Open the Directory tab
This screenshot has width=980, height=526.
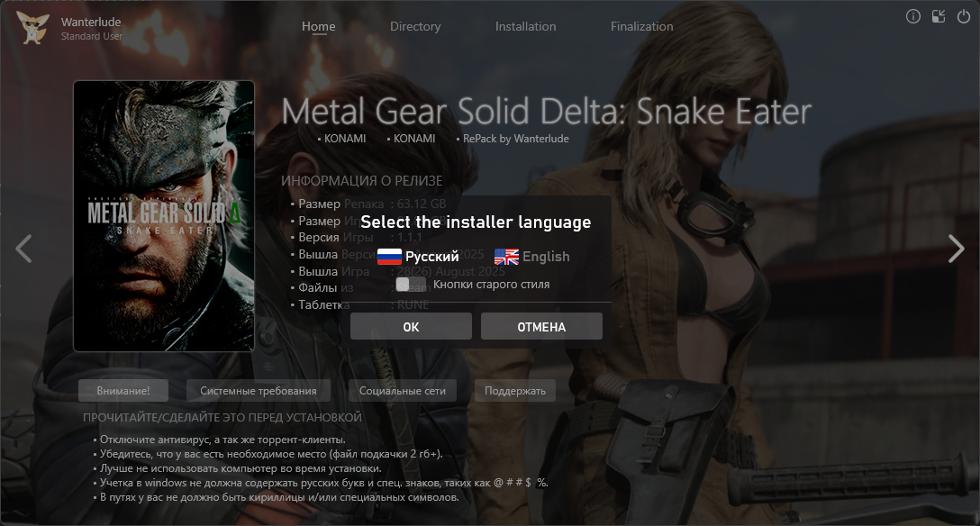pos(415,26)
